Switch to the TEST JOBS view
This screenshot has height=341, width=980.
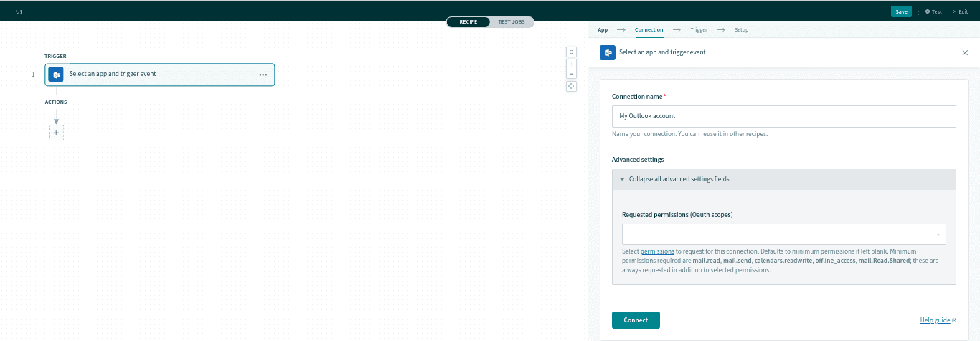click(x=512, y=22)
